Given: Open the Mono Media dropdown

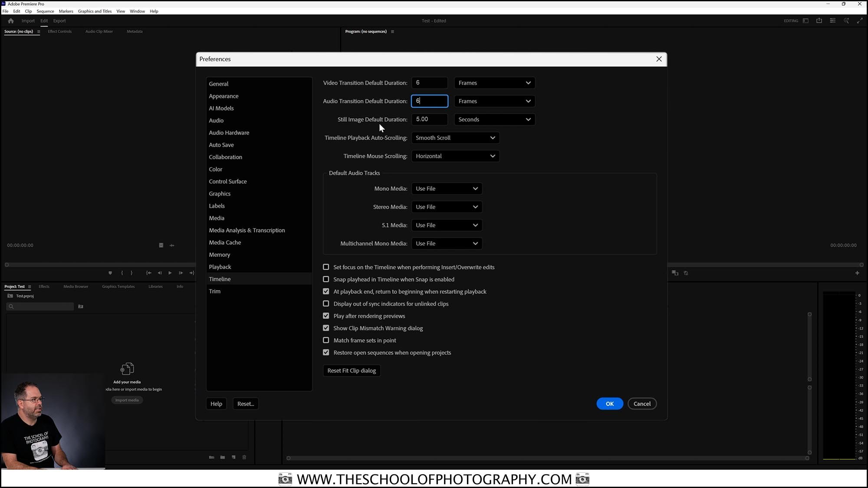Looking at the screenshot, I should pyautogui.click(x=447, y=188).
